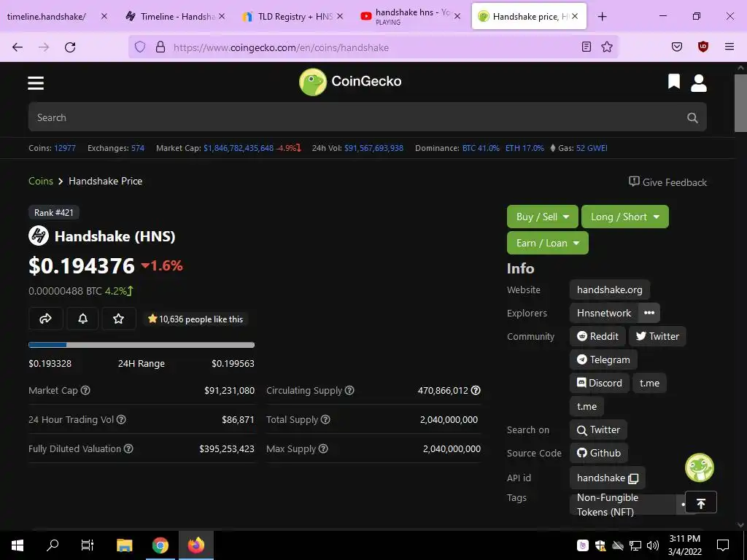Close the Handshake price tab
Image resolution: width=747 pixels, height=560 pixels.
pos(575,16)
